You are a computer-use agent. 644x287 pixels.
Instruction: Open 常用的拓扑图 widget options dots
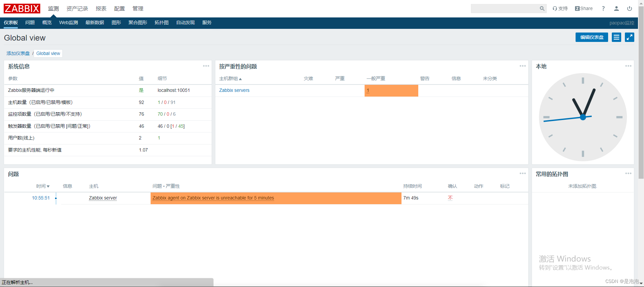point(628,174)
